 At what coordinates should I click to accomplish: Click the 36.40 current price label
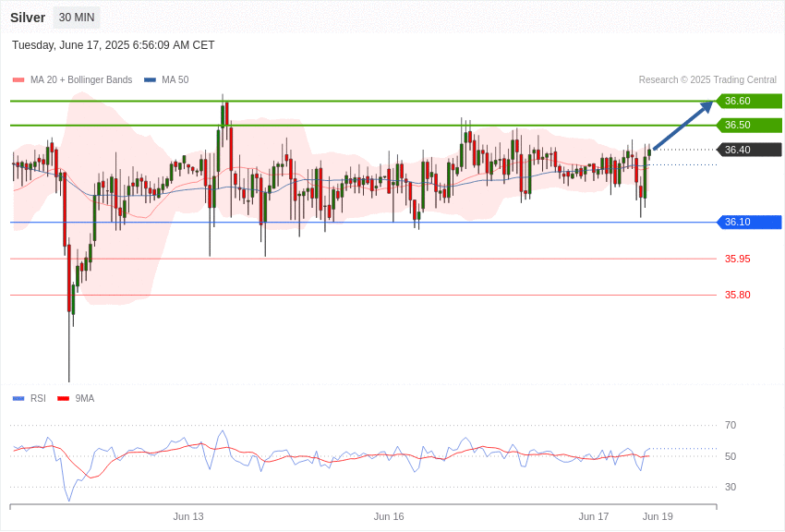749,150
